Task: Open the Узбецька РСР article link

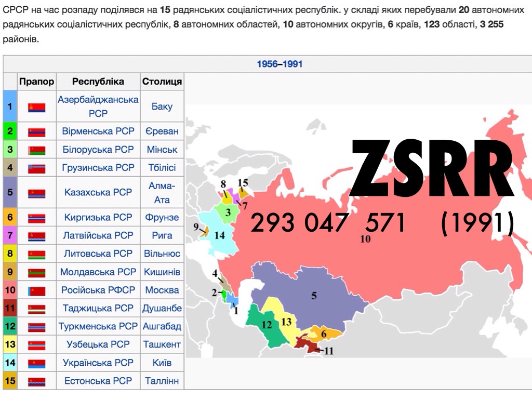Action: [98, 344]
